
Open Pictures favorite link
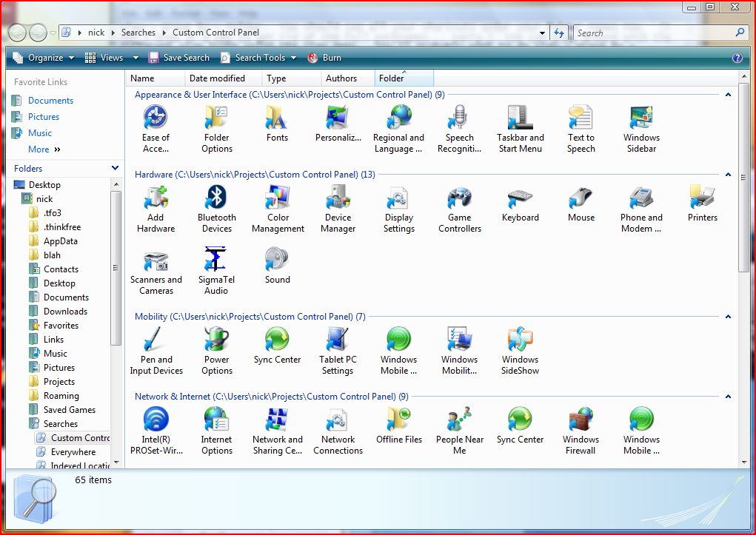tap(44, 117)
